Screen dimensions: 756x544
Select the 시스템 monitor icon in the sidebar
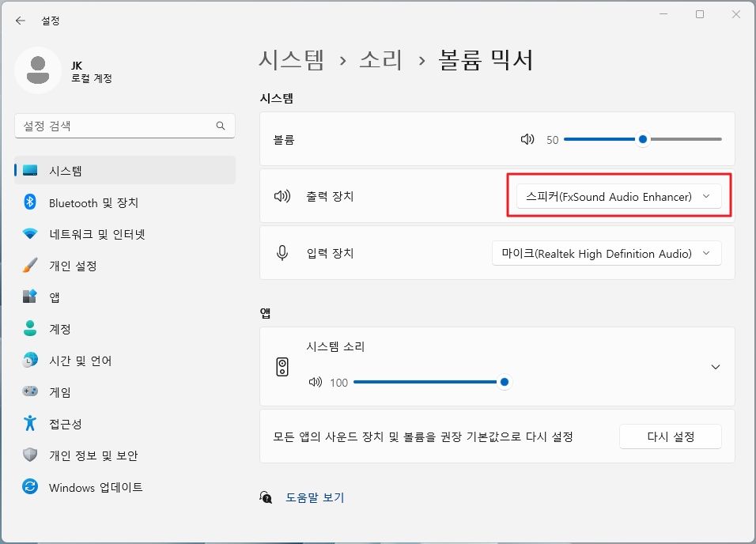tap(30, 170)
